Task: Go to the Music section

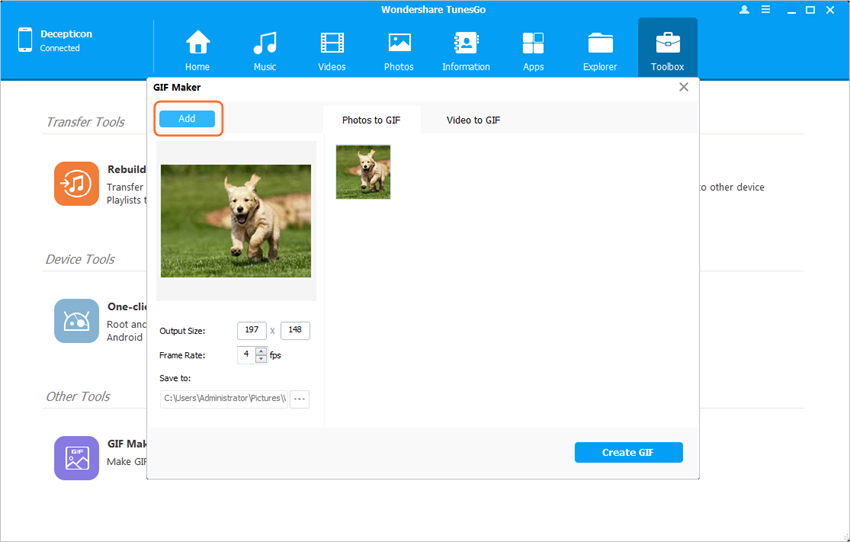Action: [x=264, y=50]
